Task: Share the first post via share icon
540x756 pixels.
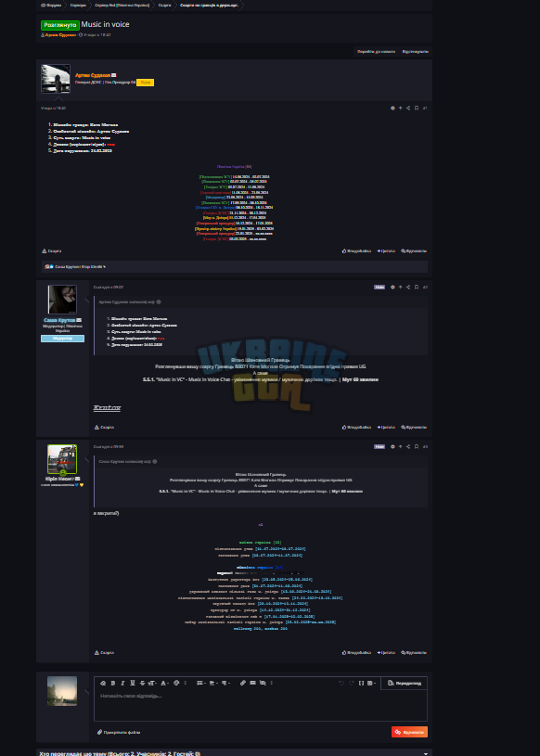Action: pos(408,108)
